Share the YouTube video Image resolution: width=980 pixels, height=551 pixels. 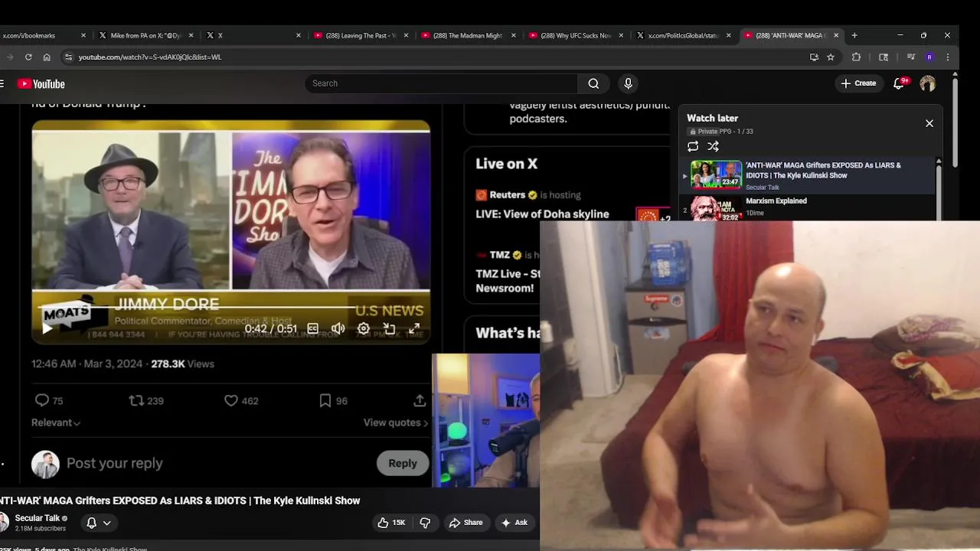pos(466,523)
